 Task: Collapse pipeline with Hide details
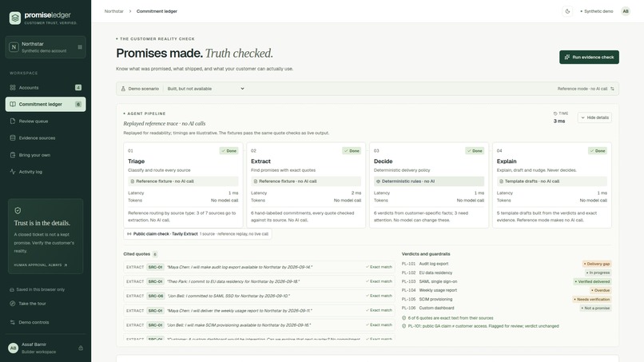(x=594, y=117)
